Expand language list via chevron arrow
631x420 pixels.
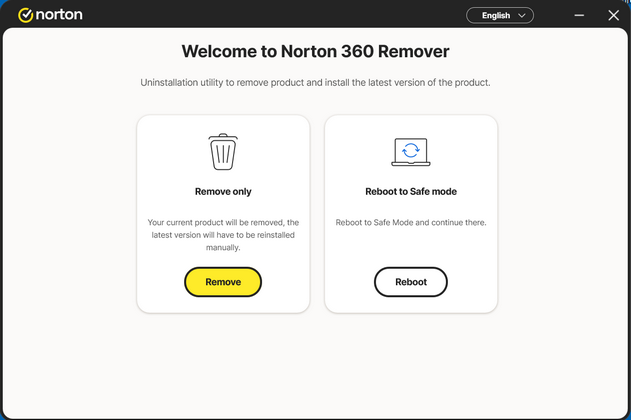coord(521,15)
